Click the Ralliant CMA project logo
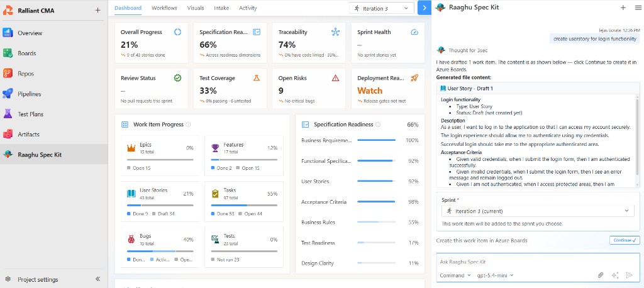 pos(8,11)
